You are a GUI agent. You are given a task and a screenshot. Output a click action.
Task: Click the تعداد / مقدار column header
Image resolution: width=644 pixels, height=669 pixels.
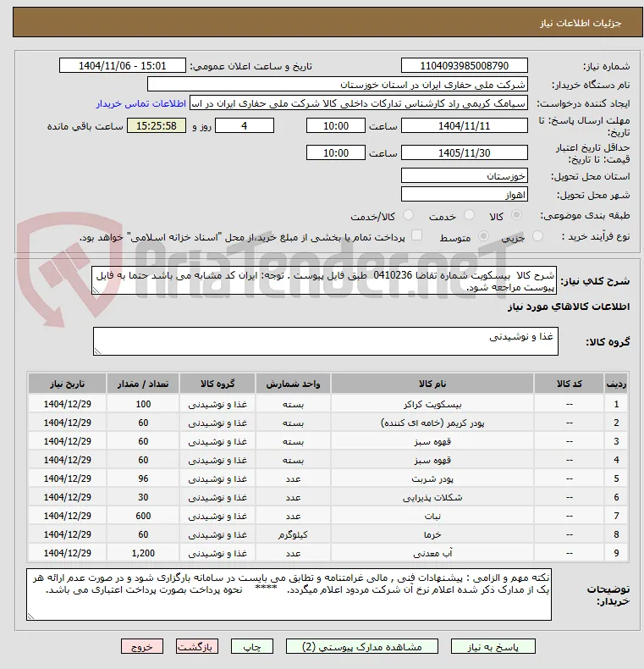click(x=143, y=384)
